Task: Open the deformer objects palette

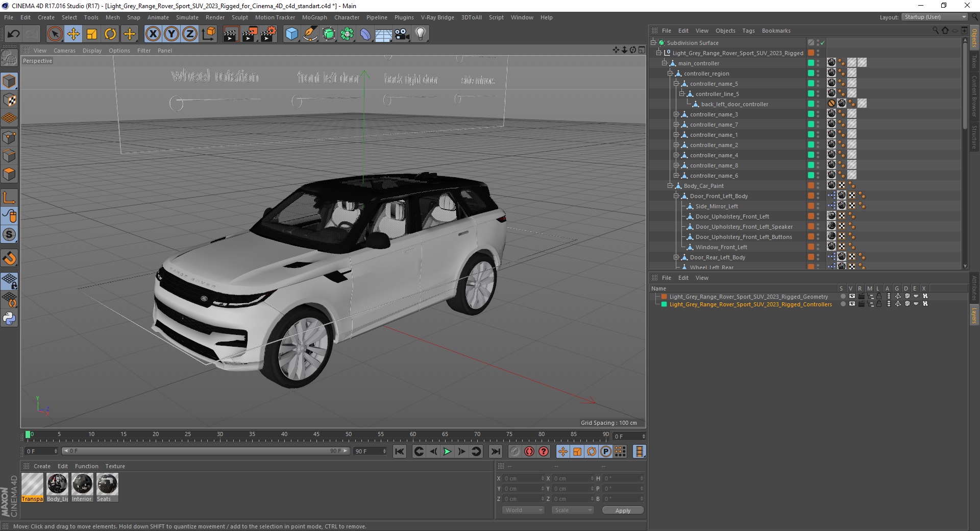Action: tap(365, 34)
